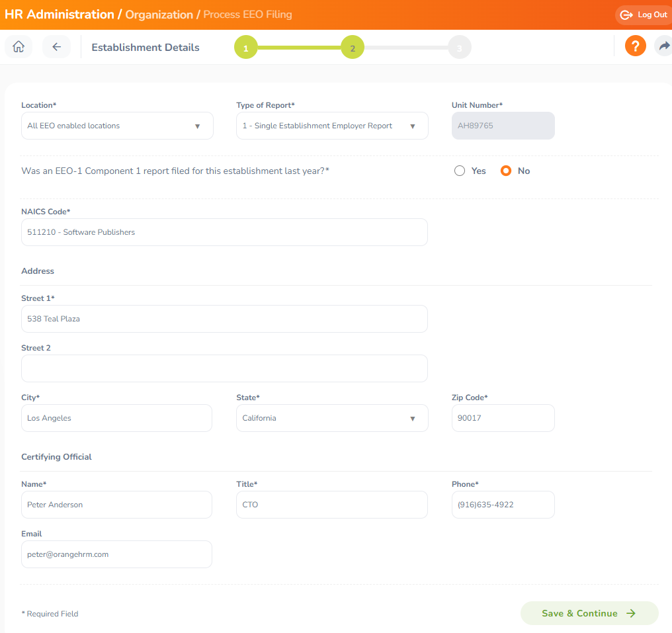
Task: Click the back arrow button
Action: (x=57, y=47)
